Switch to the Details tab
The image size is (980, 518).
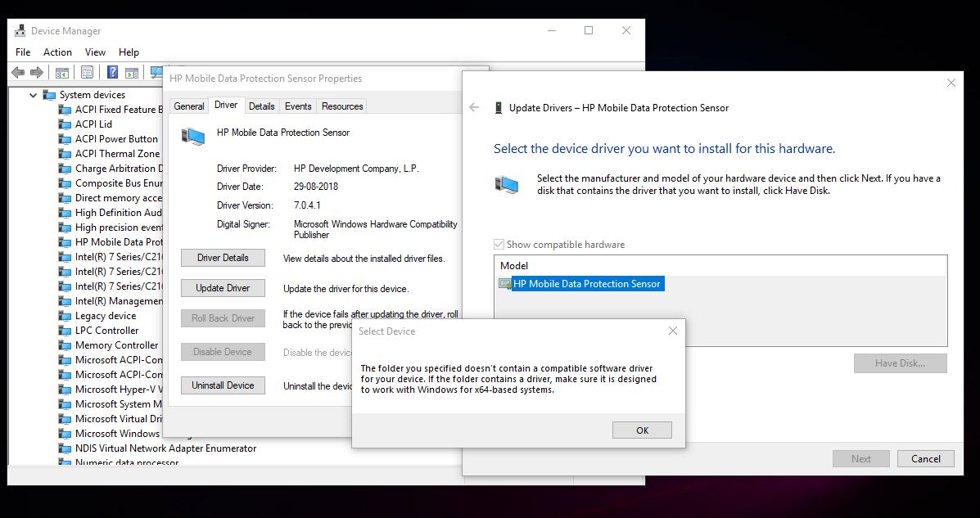pyautogui.click(x=262, y=105)
